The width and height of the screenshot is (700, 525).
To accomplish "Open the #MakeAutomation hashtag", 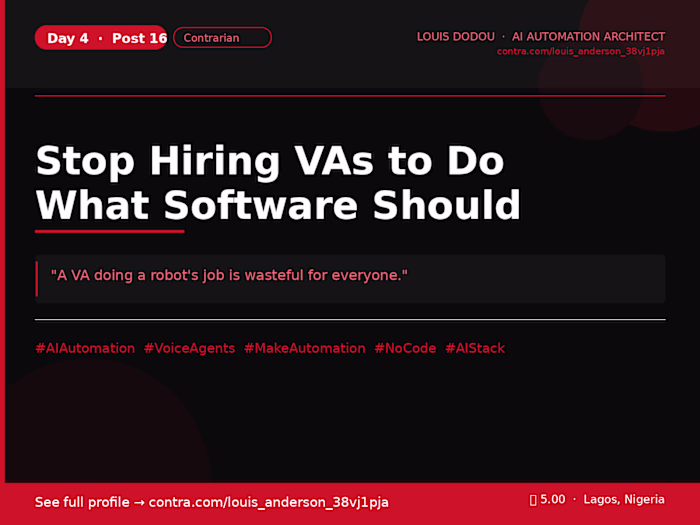I will (304, 348).
